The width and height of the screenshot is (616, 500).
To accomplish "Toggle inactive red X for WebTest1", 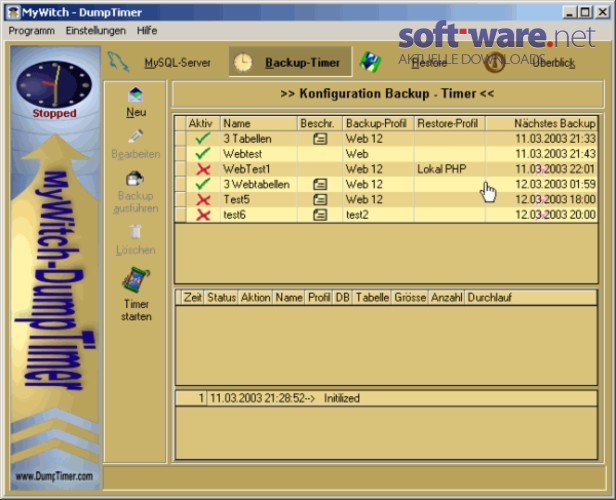I will click(203, 169).
